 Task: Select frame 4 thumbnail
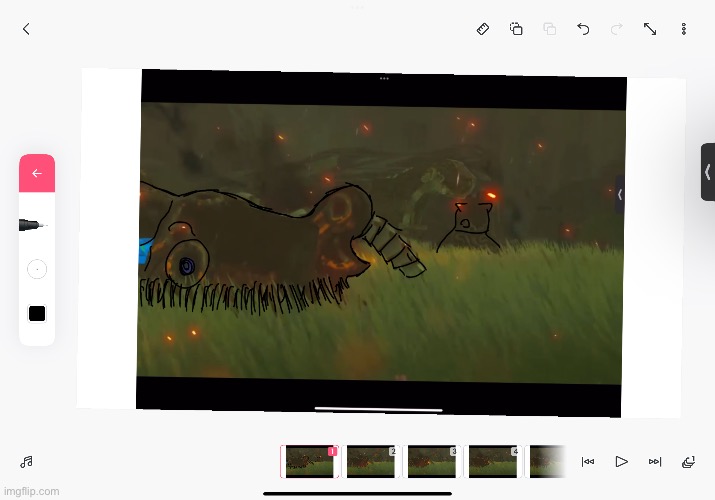[x=493, y=462]
